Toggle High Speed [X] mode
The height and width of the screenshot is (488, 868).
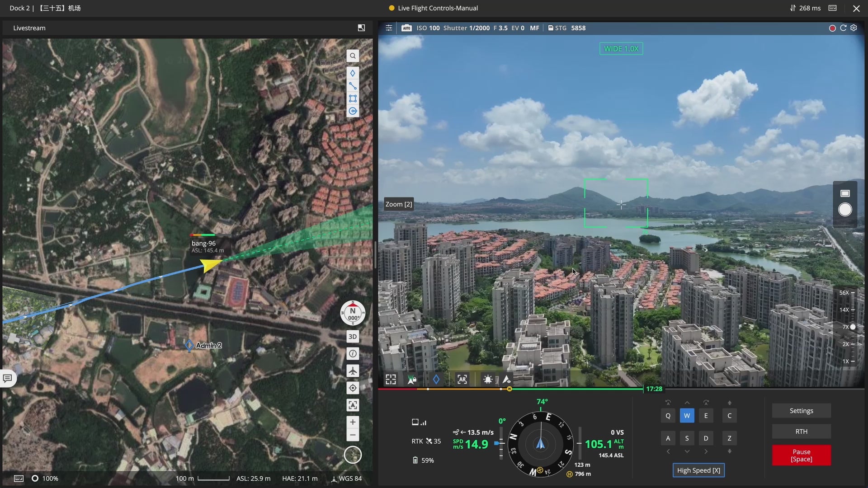698,470
